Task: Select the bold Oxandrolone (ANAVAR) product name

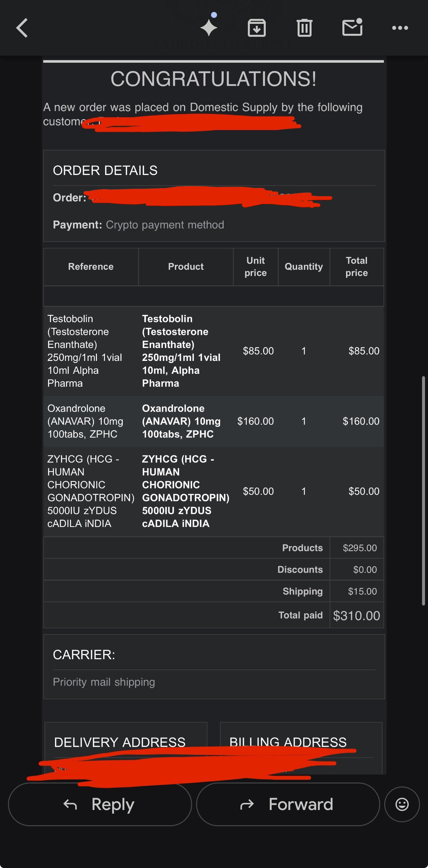Action: 181,421
